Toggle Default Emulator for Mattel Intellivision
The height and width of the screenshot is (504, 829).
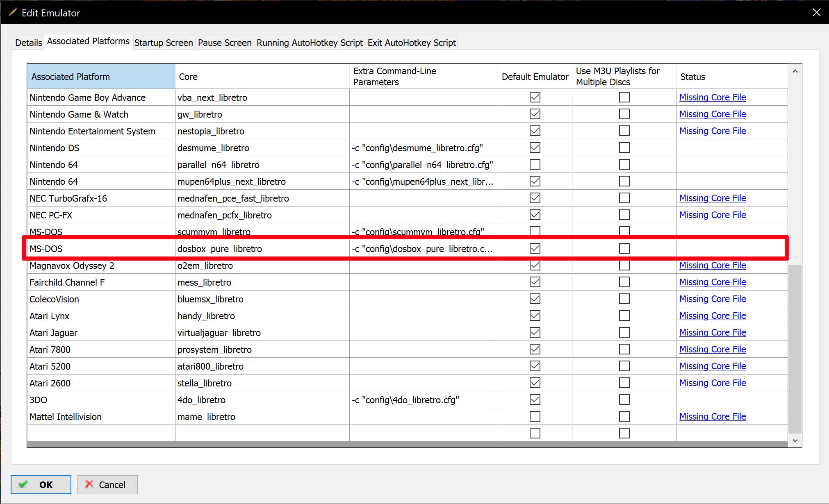pyautogui.click(x=535, y=416)
